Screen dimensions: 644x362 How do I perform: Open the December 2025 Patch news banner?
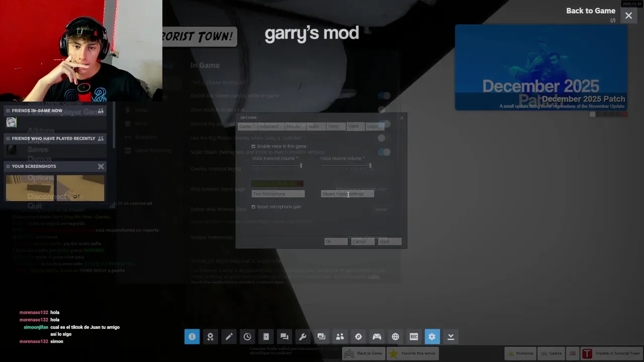click(x=541, y=67)
